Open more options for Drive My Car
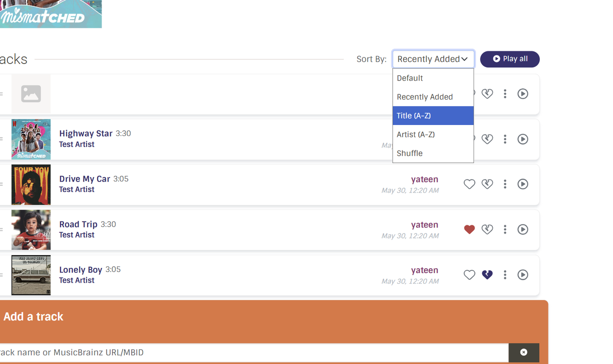The height and width of the screenshot is (364, 613). [505, 184]
